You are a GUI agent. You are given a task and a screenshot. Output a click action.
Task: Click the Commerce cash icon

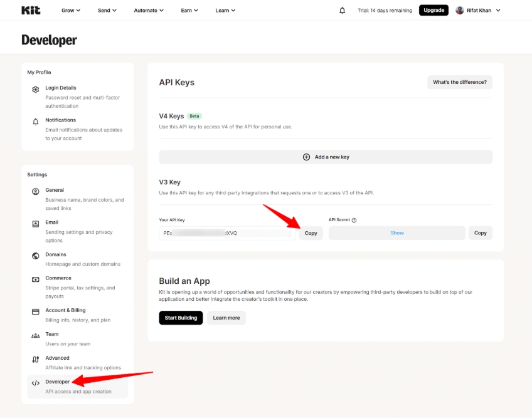click(36, 280)
